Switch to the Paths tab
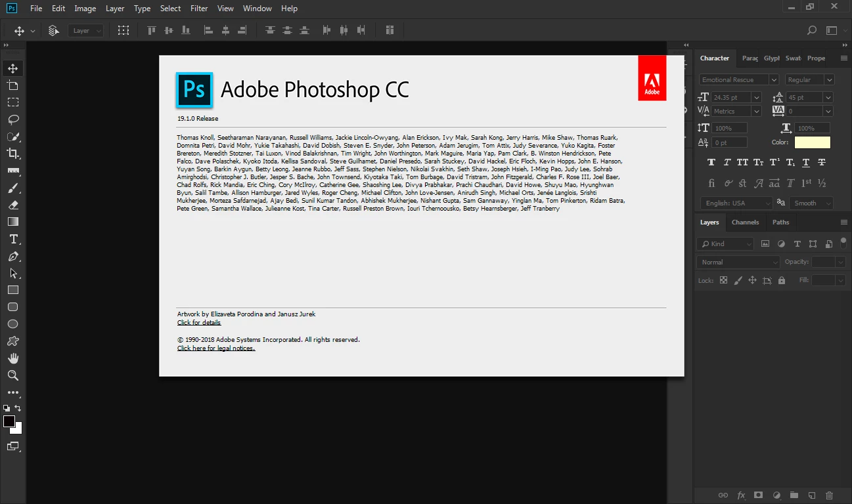 click(x=781, y=222)
